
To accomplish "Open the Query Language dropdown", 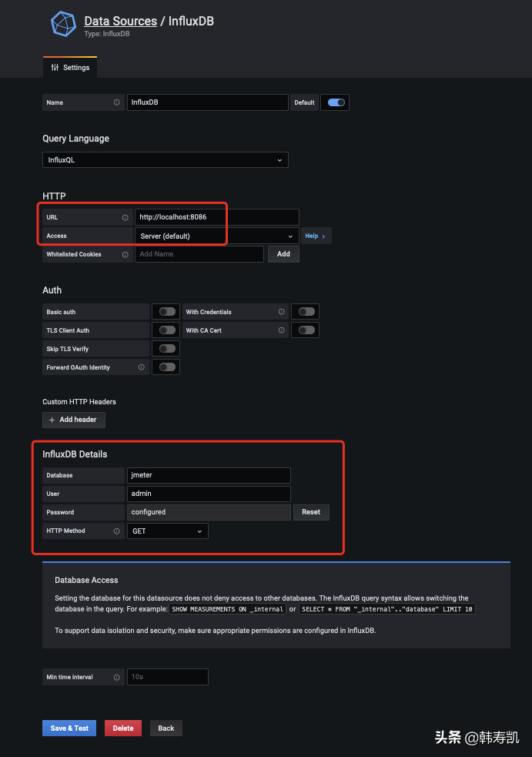I will [165, 159].
